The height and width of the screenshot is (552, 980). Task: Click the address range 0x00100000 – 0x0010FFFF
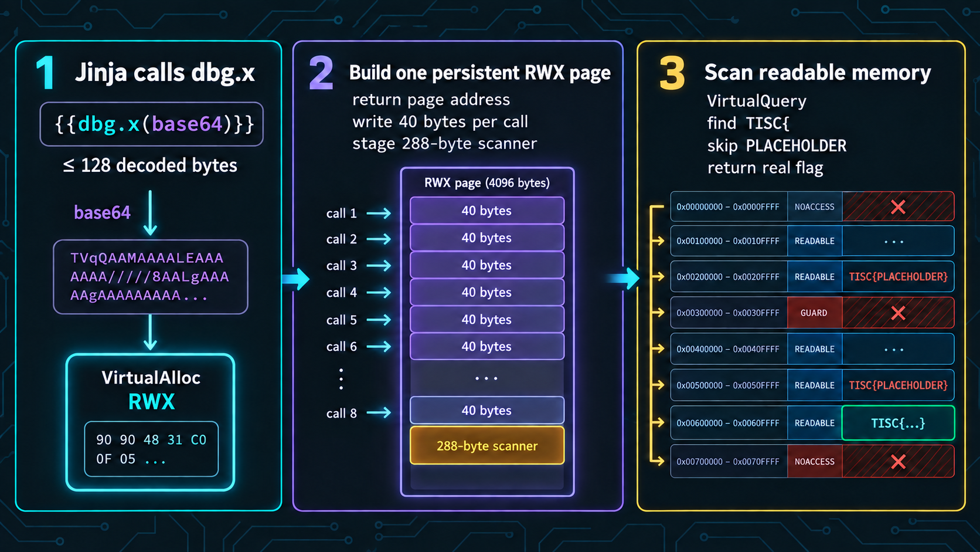click(728, 241)
